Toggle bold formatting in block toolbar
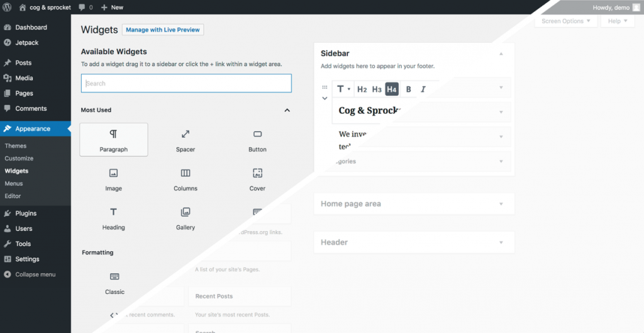The width and height of the screenshot is (644, 333). [x=408, y=89]
